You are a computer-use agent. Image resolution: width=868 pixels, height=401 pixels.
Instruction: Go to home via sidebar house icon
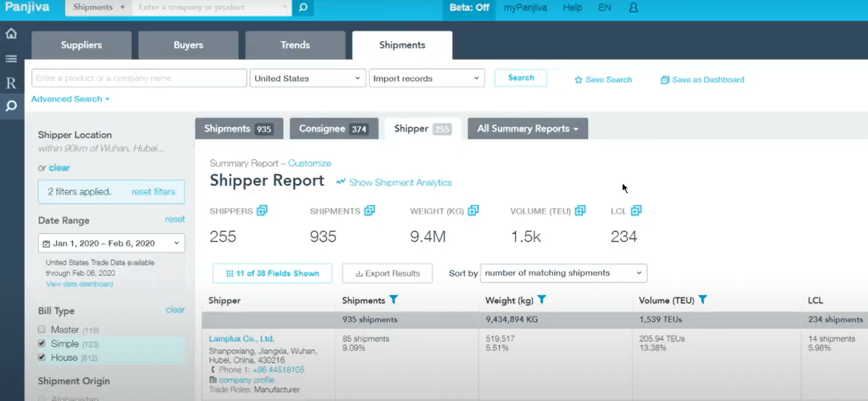[x=11, y=34]
